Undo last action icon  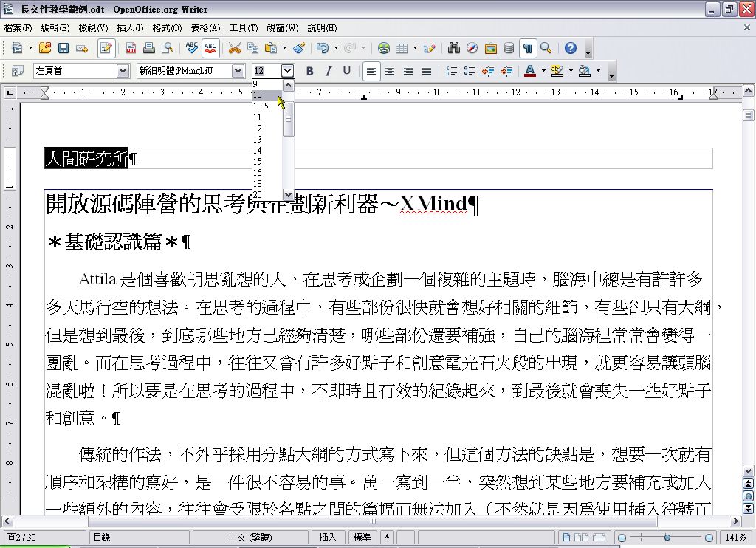tap(323, 48)
